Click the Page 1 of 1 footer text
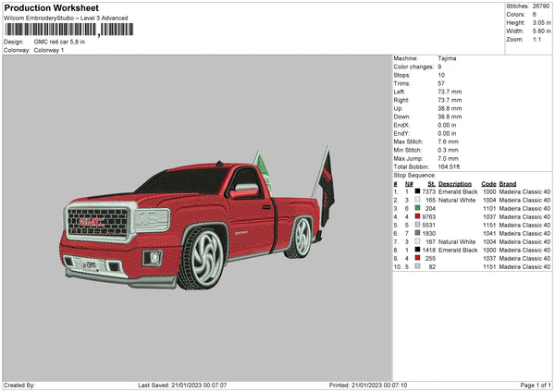This screenshot has width=555, height=392. (530, 385)
